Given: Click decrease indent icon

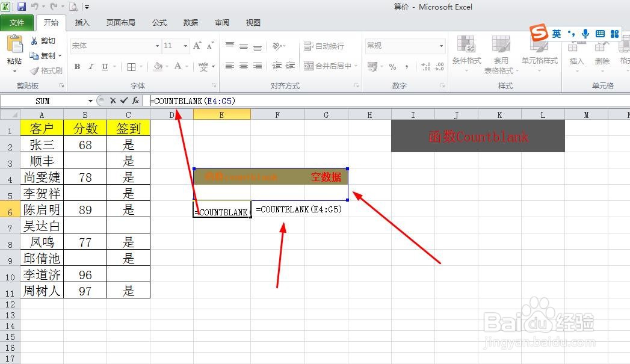Looking at the screenshot, I should [x=277, y=66].
